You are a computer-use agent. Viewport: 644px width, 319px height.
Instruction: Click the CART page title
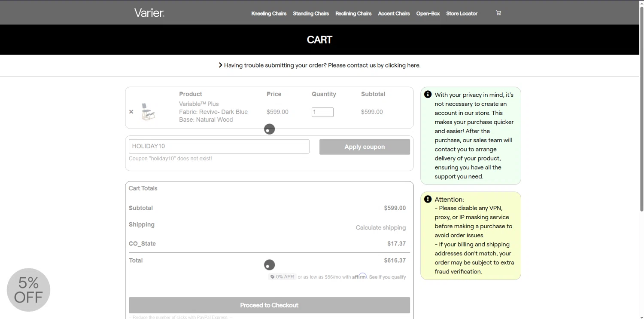tap(319, 40)
